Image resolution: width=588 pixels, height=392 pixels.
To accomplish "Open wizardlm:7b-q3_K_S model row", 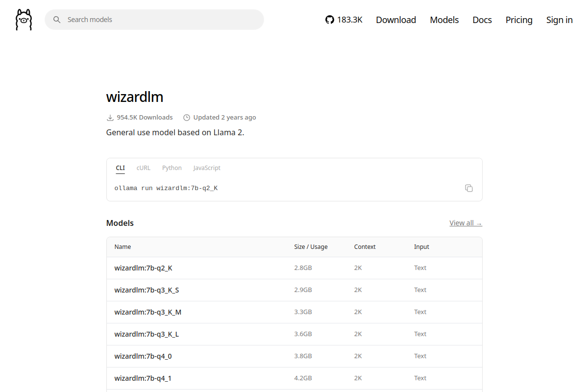I will click(294, 290).
